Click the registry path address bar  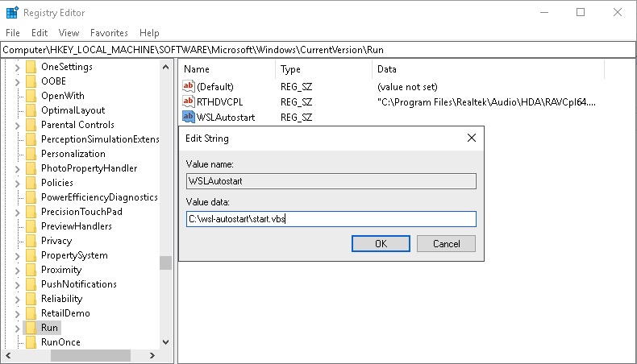coord(318,49)
